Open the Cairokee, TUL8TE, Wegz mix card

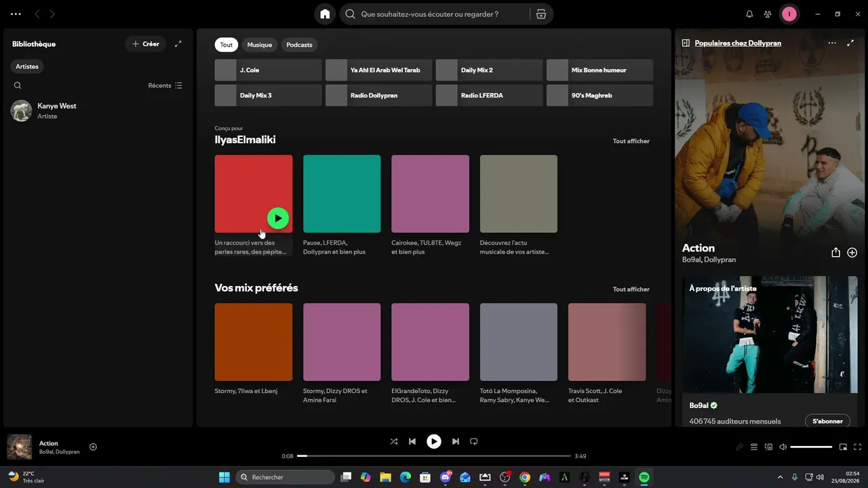coord(430,205)
